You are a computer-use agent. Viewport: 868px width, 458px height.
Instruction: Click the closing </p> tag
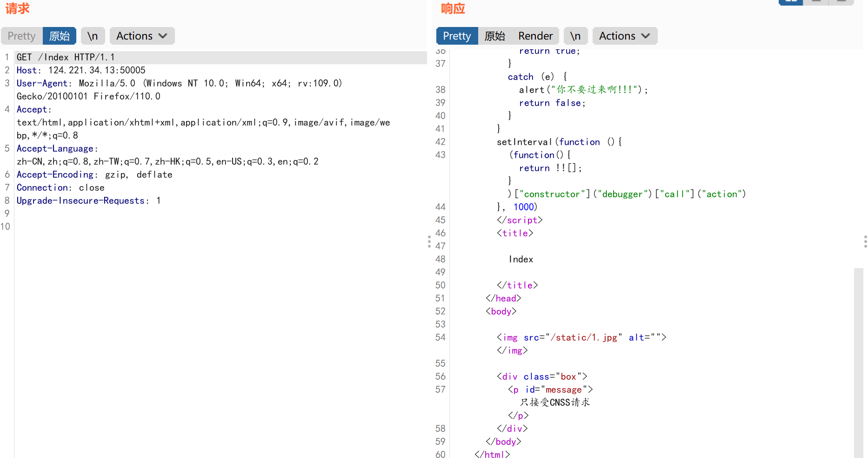[x=518, y=416]
